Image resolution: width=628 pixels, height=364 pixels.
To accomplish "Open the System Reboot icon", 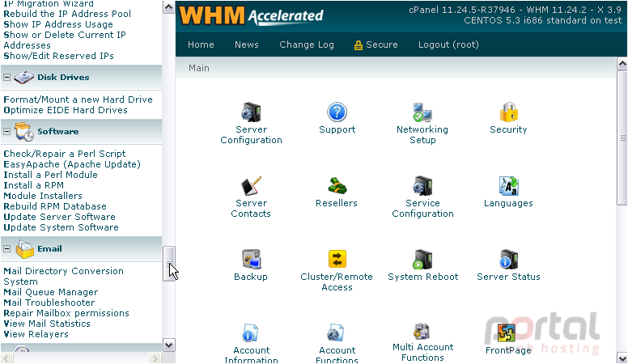I will click(x=422, y=260).
